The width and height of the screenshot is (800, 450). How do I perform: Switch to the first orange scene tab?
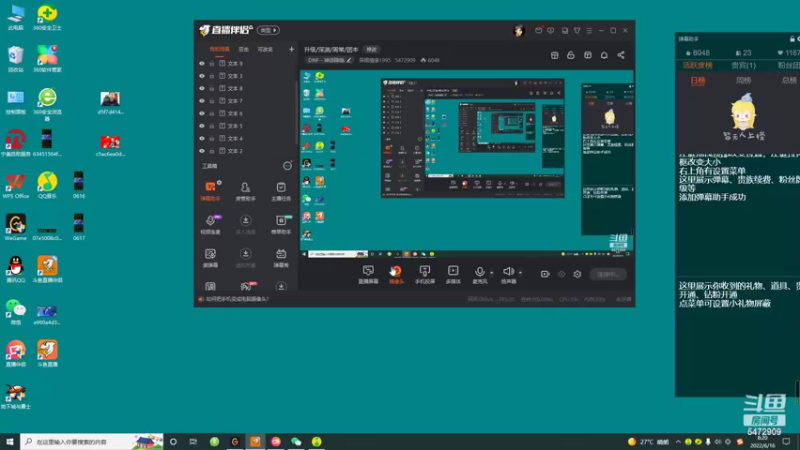[219, 49]
